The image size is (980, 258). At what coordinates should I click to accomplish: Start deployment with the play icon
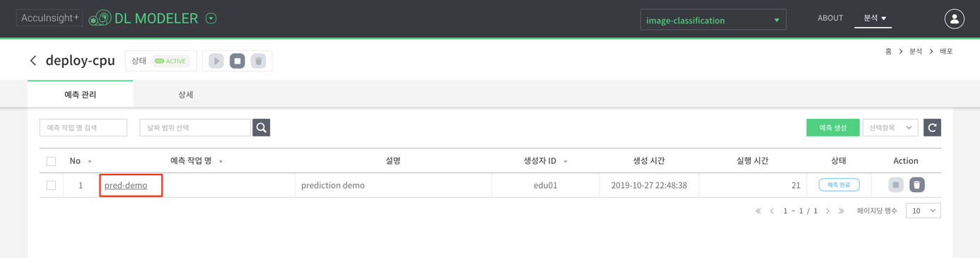[x=216, y=61]
